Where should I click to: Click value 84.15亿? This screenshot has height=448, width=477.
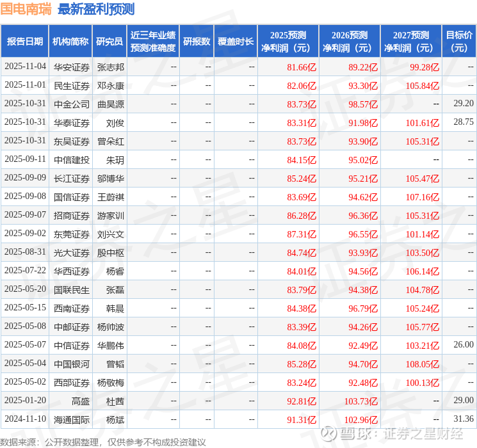(302, 160)
